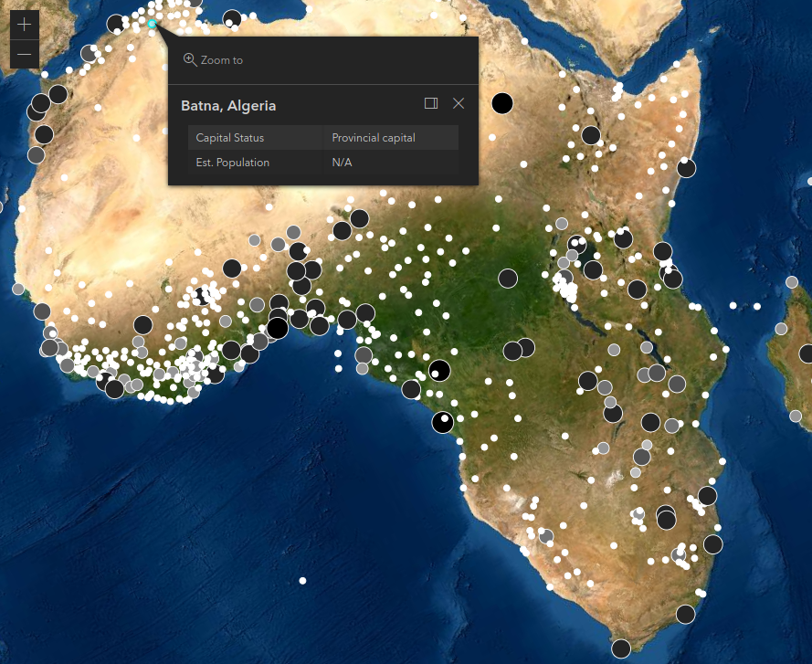Click the highlighted cyan Batna city marker
Viewport: 812px width, 664px height.
(x=152, y=24)
